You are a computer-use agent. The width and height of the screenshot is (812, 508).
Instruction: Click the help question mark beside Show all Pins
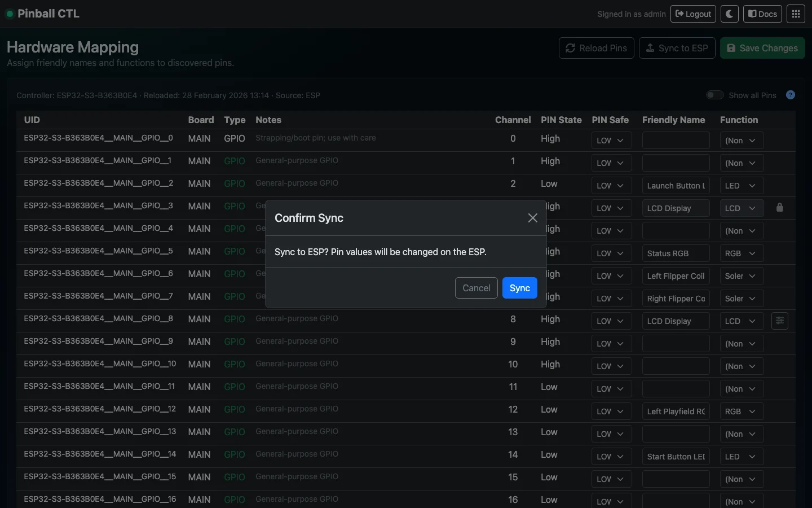[x=790, y=95]
